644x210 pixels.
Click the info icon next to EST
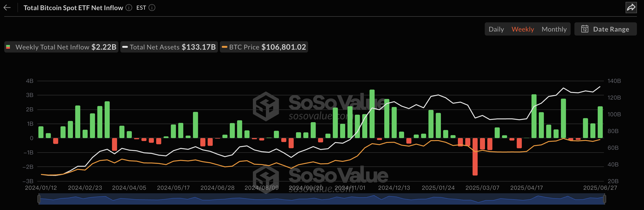[152, 8]
